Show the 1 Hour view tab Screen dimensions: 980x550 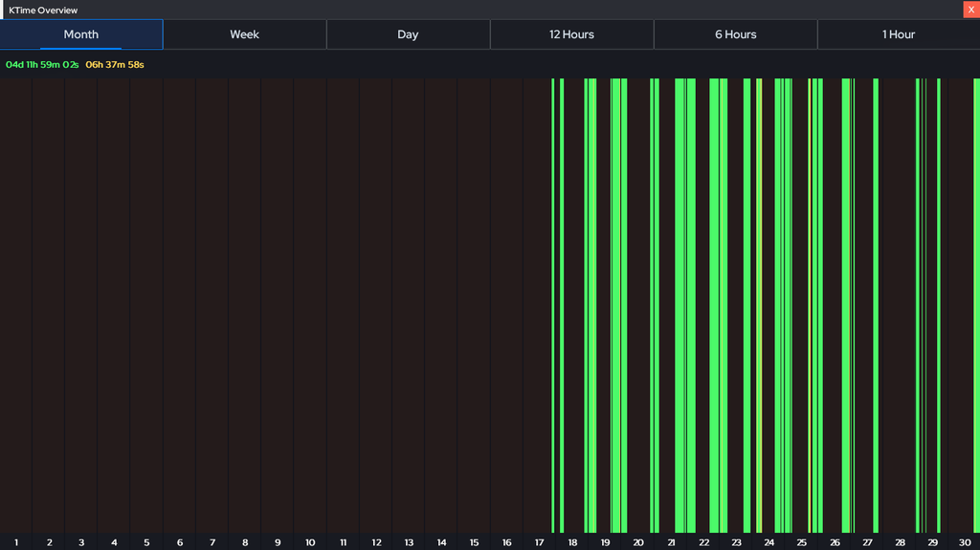point(899,34)
